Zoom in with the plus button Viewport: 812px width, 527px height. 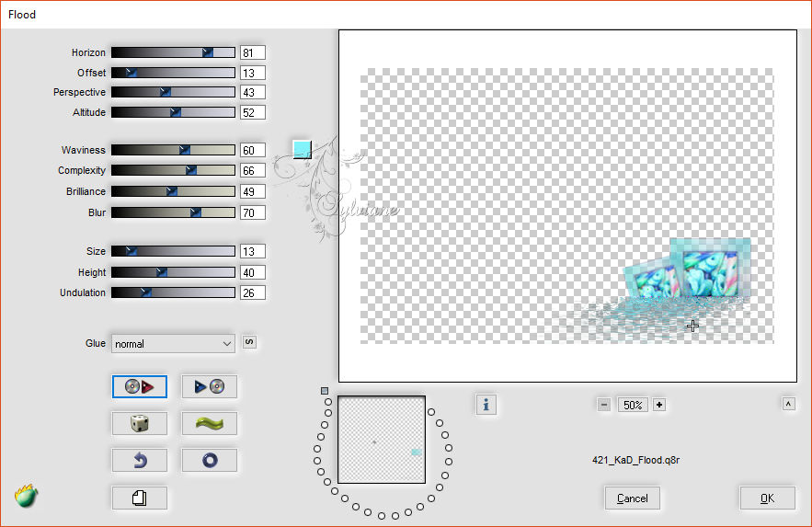click(659, 405)
